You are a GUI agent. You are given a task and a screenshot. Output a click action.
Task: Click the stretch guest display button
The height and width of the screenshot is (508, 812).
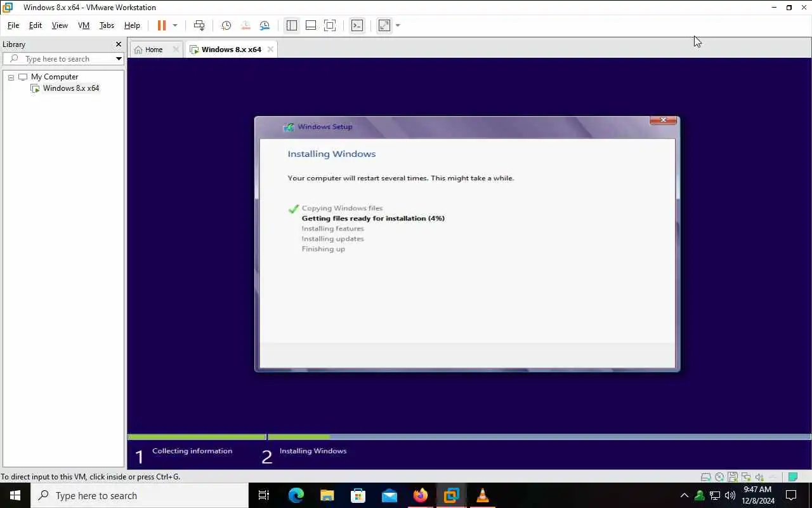[x=384, y=25]
